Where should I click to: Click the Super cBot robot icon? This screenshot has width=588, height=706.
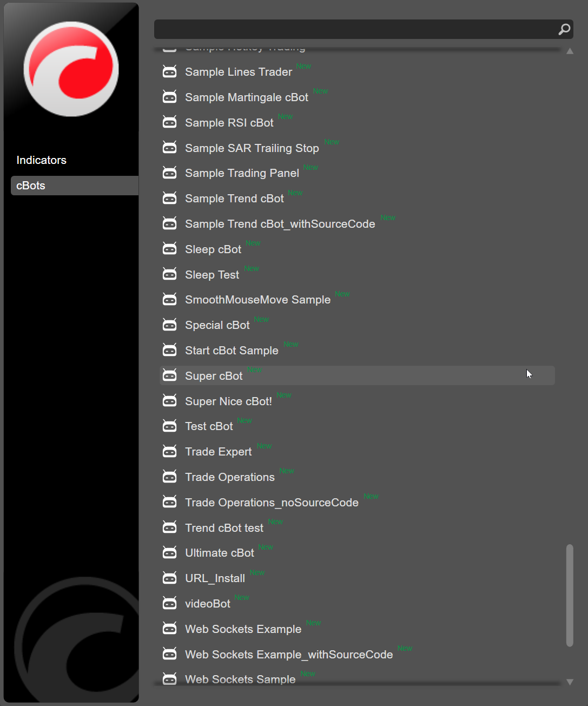(x=170, y=376)
